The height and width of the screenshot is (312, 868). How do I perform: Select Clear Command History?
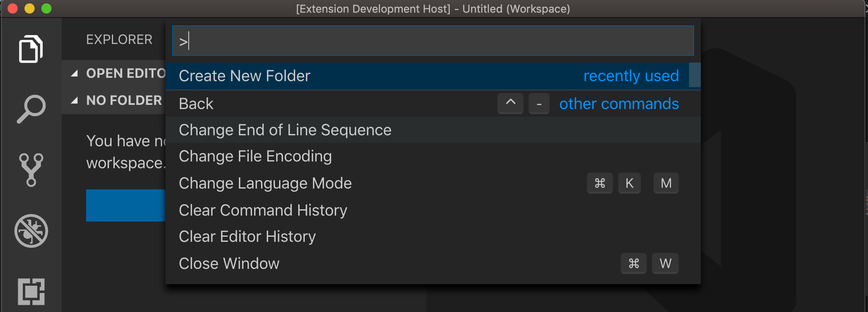coord(263,211)
